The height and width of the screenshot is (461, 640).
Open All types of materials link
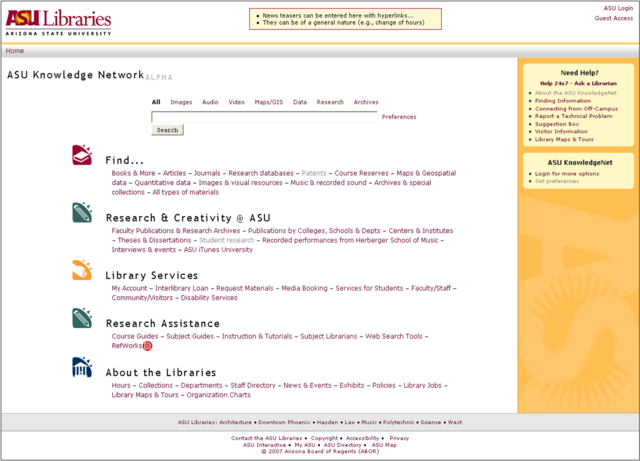click(185, 192)
